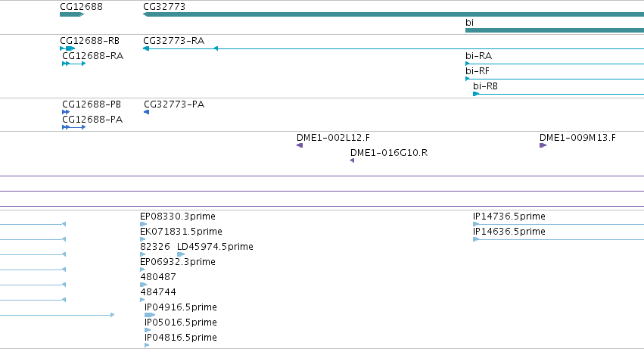Select transcript label CG32773-RA

(174, 41)
